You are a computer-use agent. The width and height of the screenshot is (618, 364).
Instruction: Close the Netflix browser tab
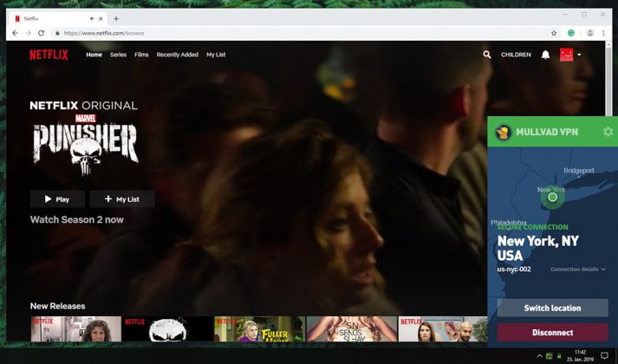pyautogui.click(x=101, y=18)
